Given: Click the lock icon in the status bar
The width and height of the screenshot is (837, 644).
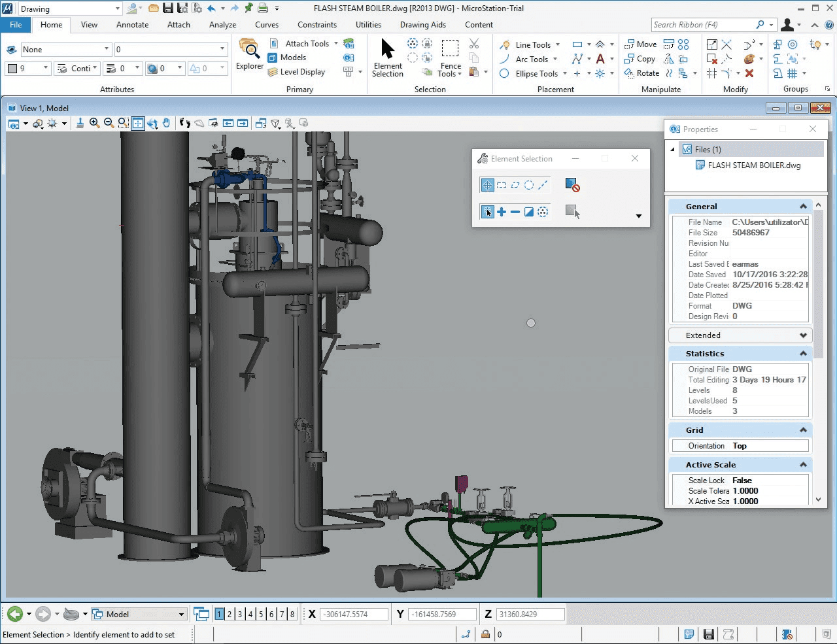Looking at the screenshot, I should (x=485, y=634).
